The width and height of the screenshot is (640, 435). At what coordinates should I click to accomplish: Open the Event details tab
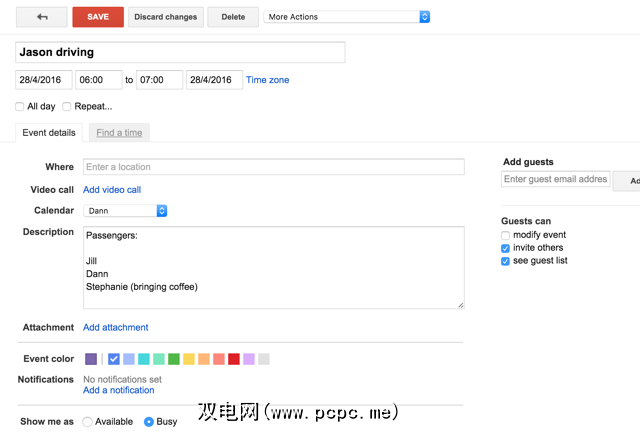coord(48,133)
